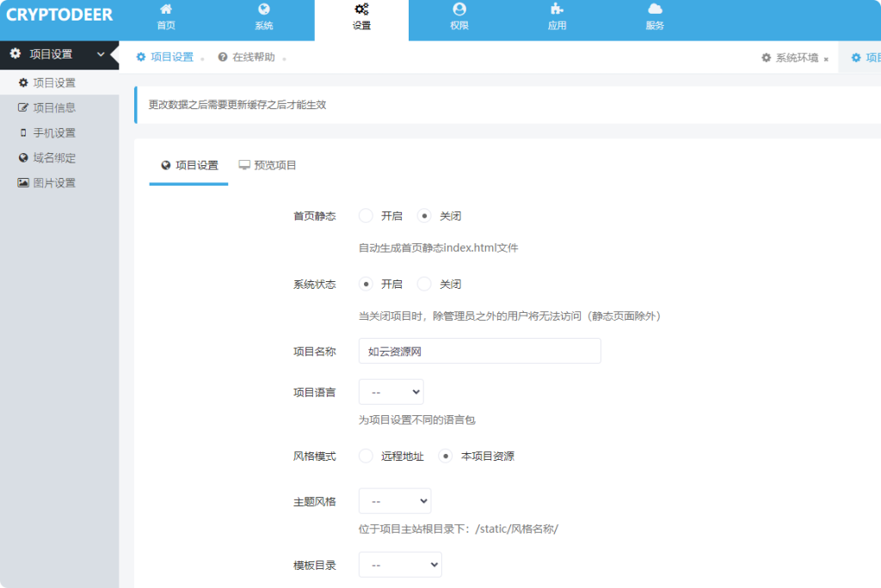
Task: Enable 首页静态 by selecting 开启
Action: tap(366, 215)
